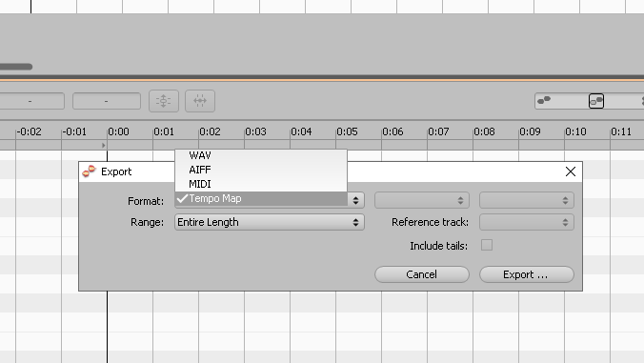Click the small playback start triangle marker

pos(104,146)
